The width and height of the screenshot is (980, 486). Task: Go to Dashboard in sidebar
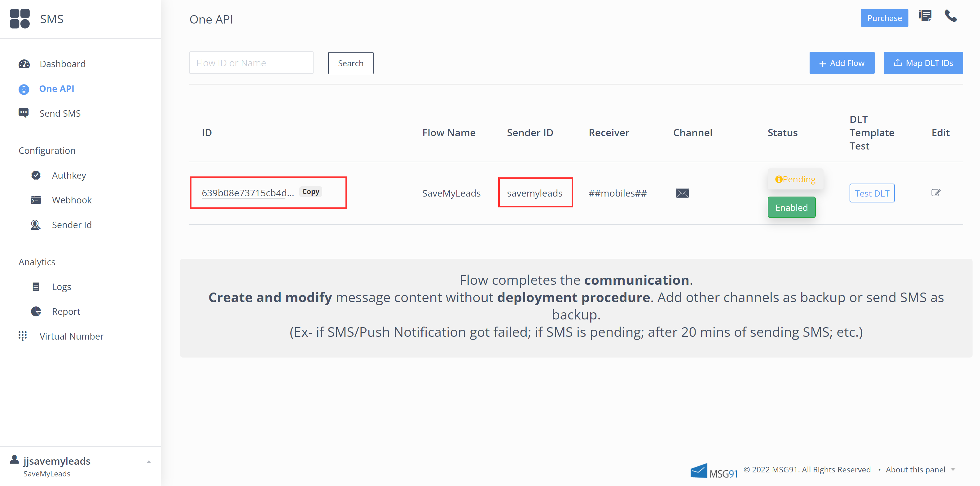pos(63,64)
